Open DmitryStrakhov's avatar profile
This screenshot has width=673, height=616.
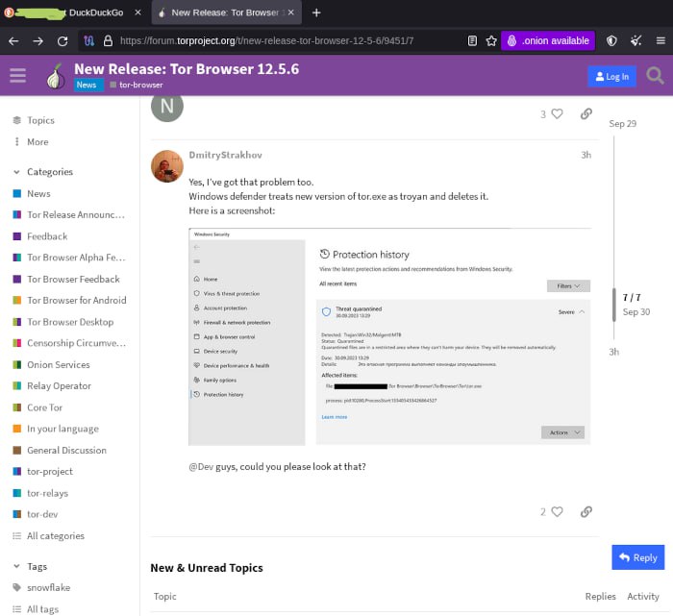167,166
